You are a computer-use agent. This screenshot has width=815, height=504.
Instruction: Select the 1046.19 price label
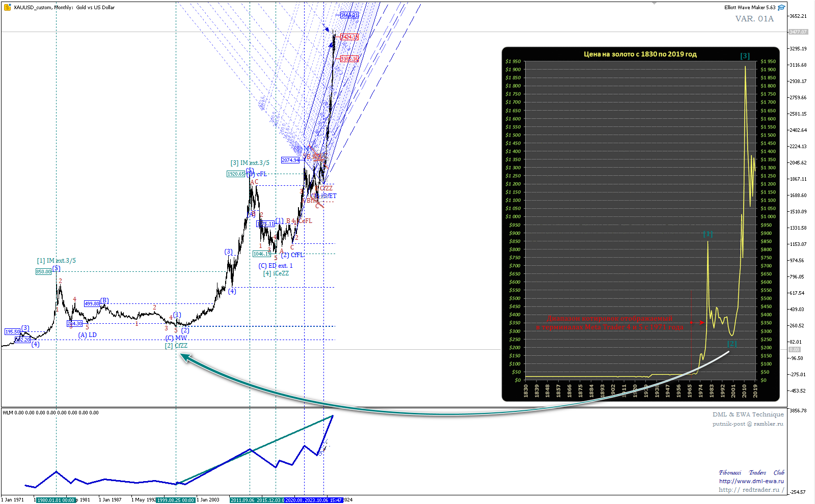262,254
